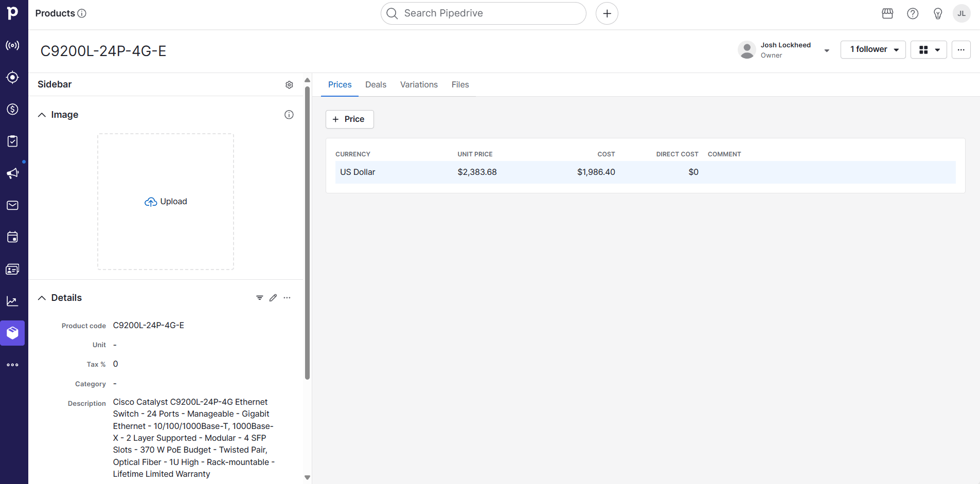This screenshot has width=980, height=484.
Task: Open Campaigns via the megaphone icon
Action: 12,174
